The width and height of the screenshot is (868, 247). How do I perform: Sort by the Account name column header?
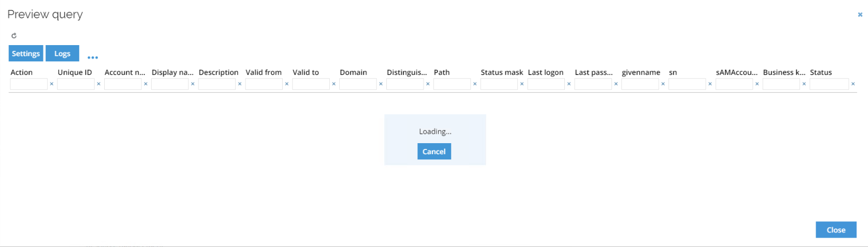pyautogui.click(x=125, y=72)
